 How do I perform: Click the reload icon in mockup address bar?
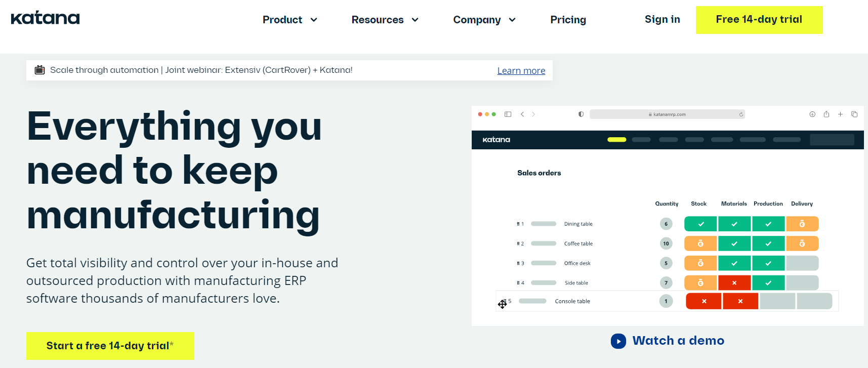point(741,114)
